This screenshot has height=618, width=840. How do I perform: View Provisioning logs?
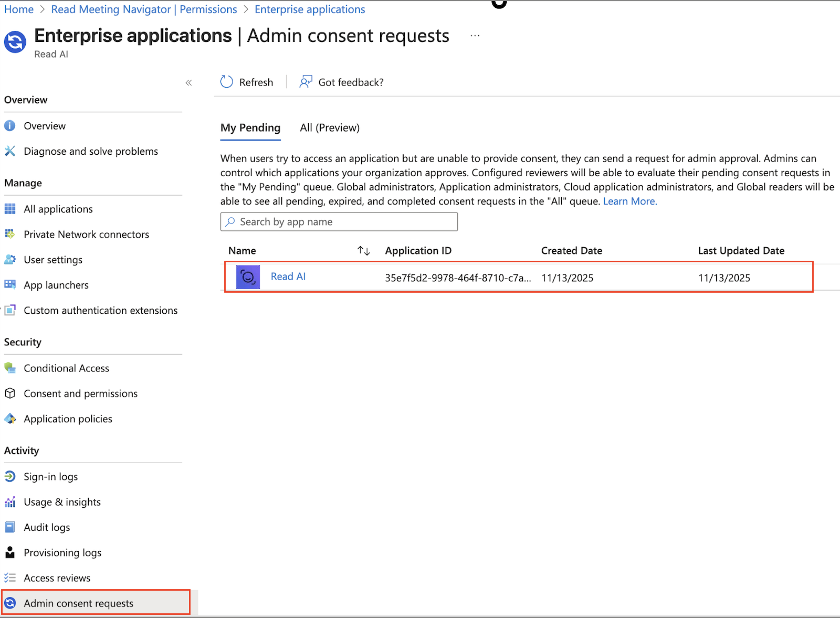point(62,552)
